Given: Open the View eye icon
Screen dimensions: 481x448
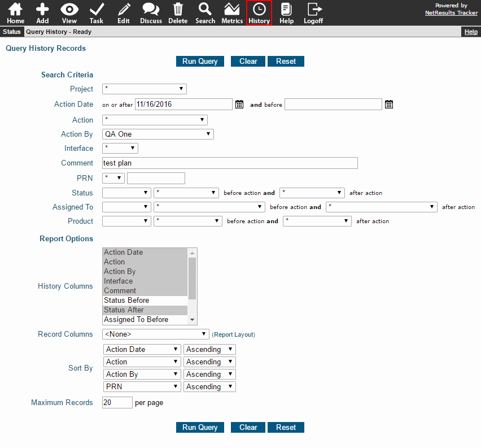Looking at the screenshot, I should (x=69, y=13).
